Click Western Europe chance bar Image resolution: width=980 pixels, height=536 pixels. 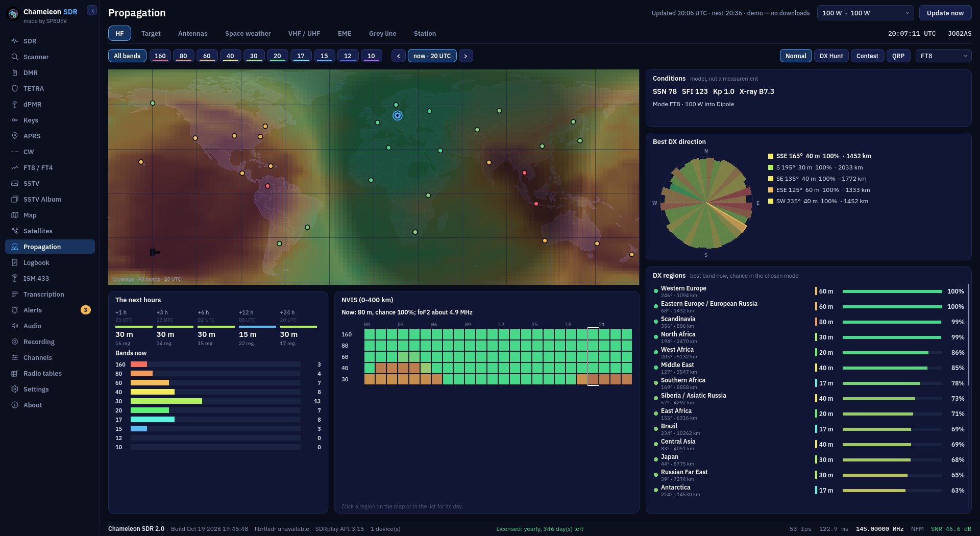point(892,291)
